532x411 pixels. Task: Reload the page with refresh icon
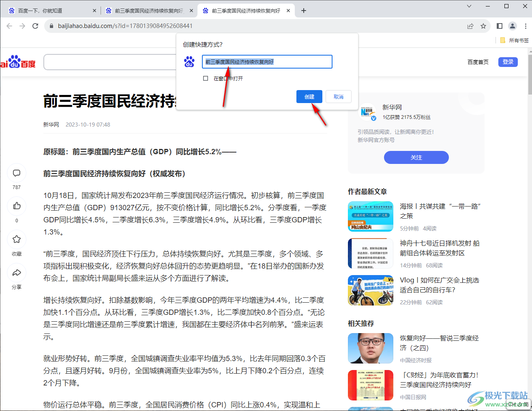(x=35, y=26)
